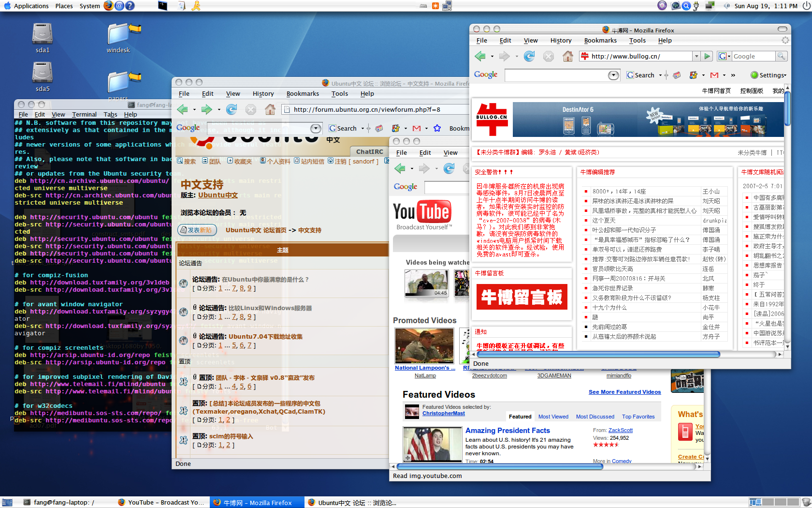Click the volume icon in top panel
The width and height of the screenshot is (812, 508).
click(726, 6)
